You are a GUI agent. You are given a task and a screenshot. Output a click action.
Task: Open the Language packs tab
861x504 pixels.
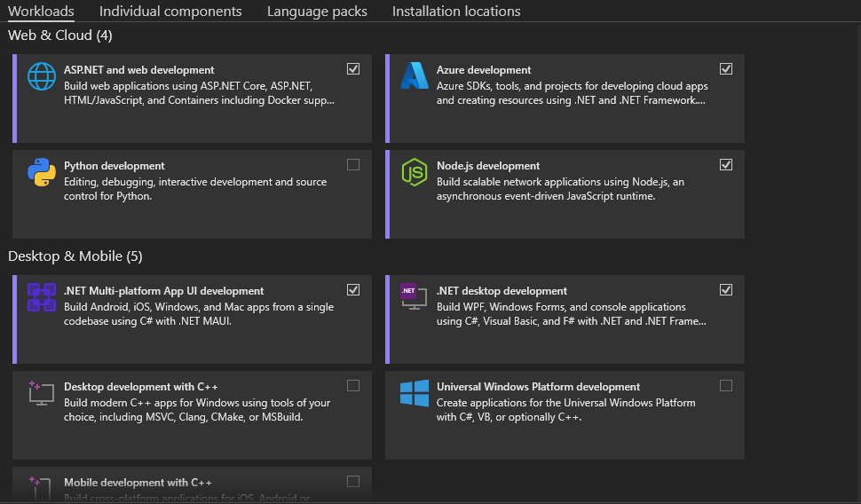[317, 12]
